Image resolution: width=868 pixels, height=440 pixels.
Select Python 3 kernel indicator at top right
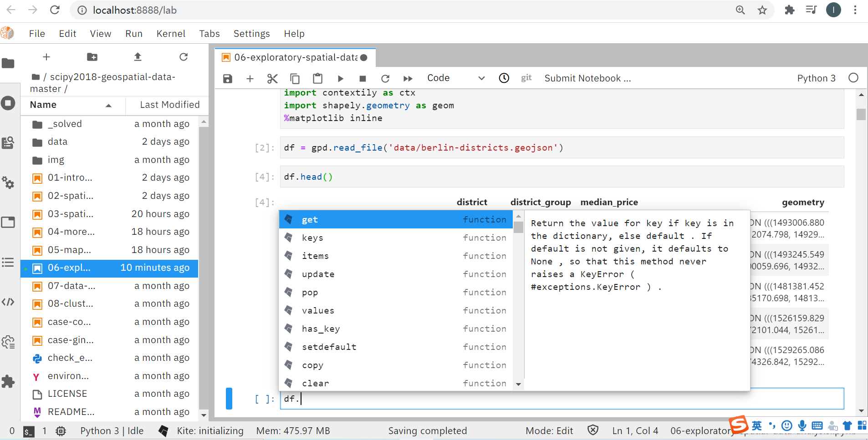(x=816, y=78)
